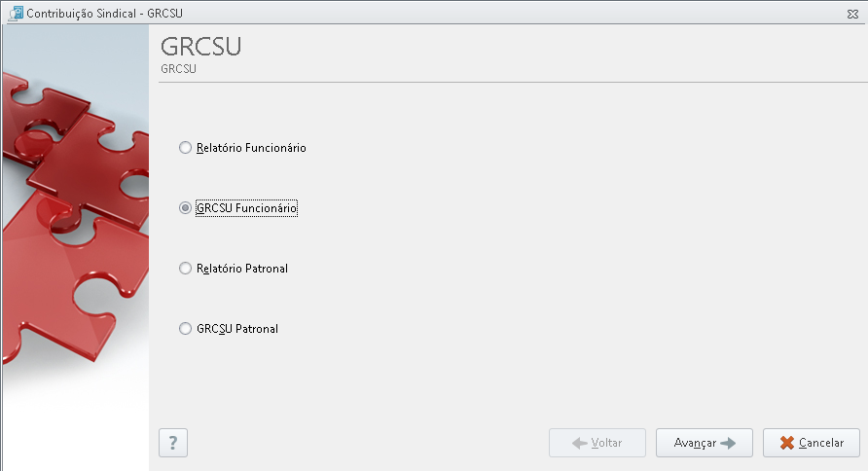Select the Relatório Patronal radio button
Viewport: 868px width, 471px height.
click(x=185, y=269)
